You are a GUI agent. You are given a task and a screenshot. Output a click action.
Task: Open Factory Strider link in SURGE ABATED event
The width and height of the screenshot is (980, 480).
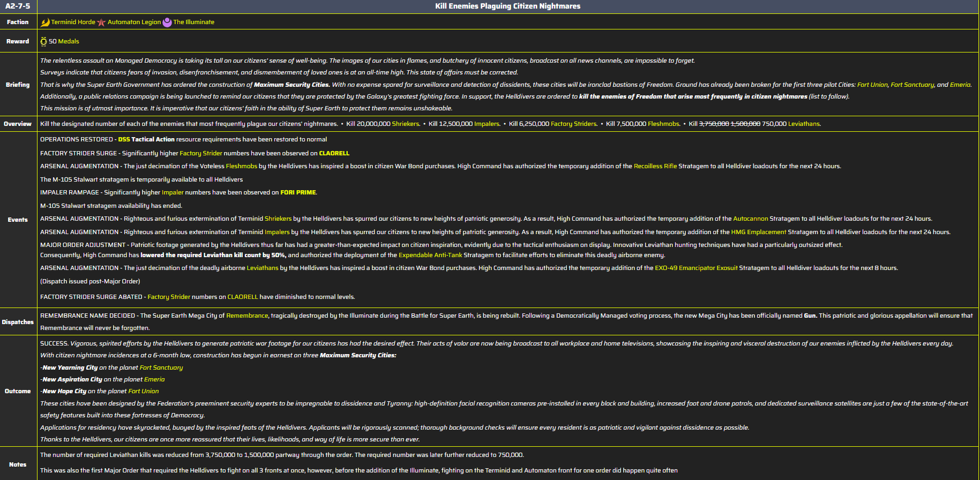click(169, 297)
